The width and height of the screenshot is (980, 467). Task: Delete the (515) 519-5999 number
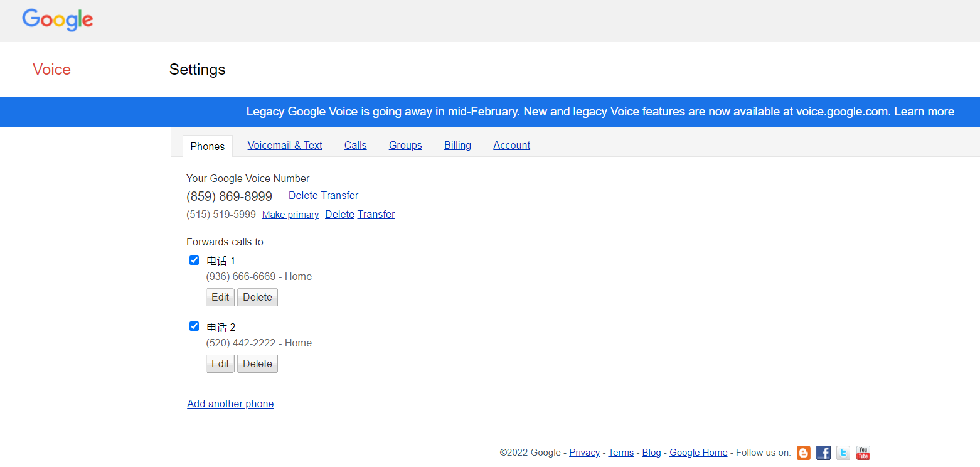[x=339, y=214]
